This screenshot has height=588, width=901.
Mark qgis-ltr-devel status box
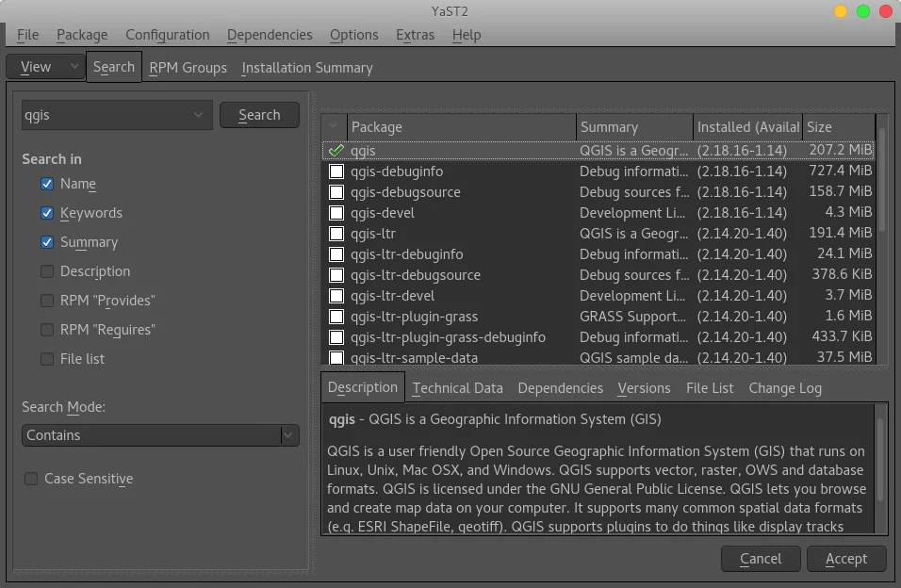(336, 296)
